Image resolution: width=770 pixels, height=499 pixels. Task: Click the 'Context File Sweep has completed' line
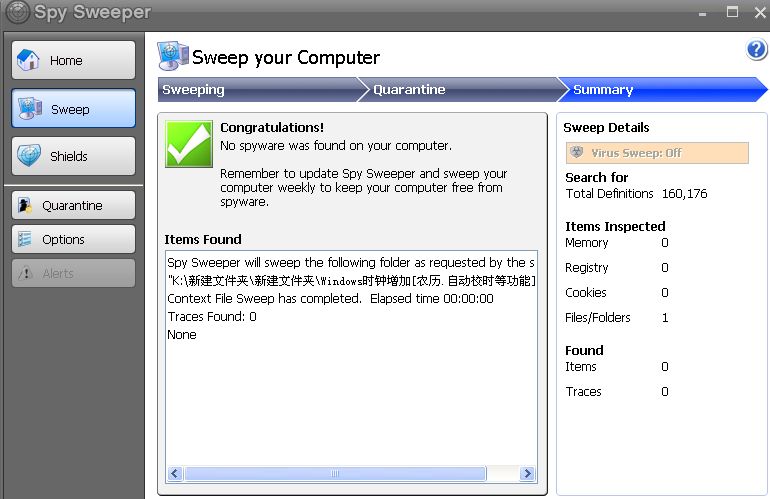click(x=330, y=299)
